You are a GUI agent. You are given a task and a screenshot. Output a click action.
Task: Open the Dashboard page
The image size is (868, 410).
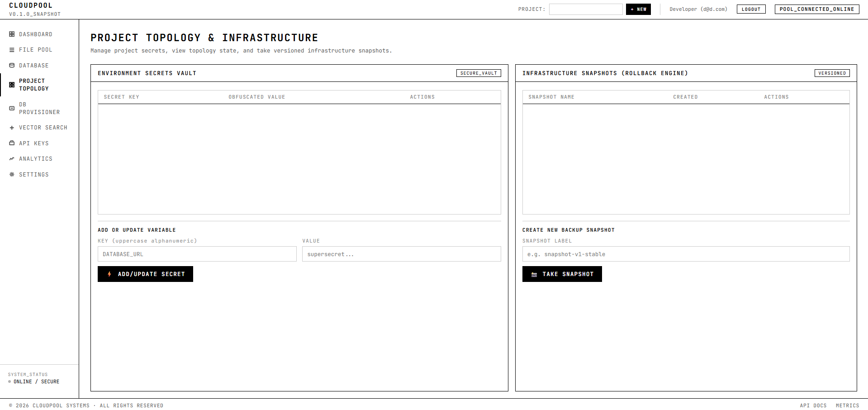[39, 34]
